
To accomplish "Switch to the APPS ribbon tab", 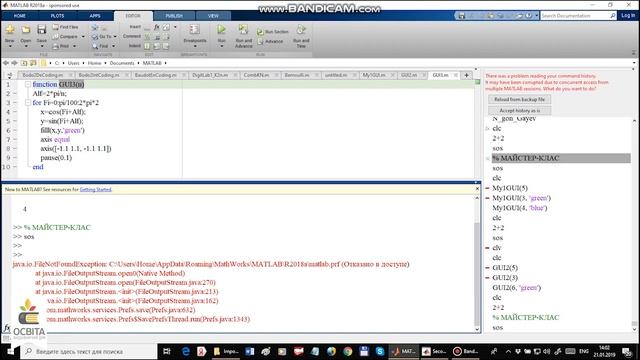I will pos(95,16).
